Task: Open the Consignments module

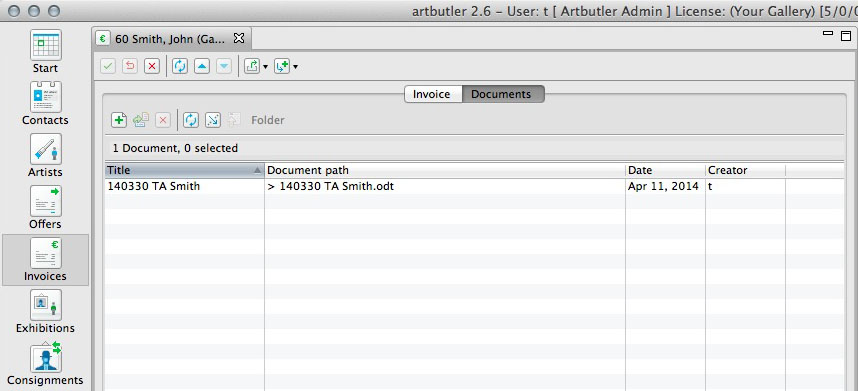Action: [45, 364]
